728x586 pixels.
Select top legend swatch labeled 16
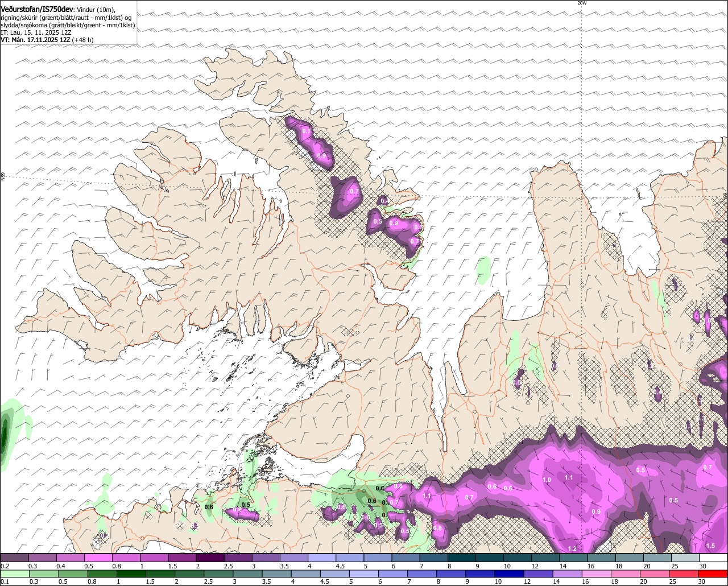[x=602, y=558]
